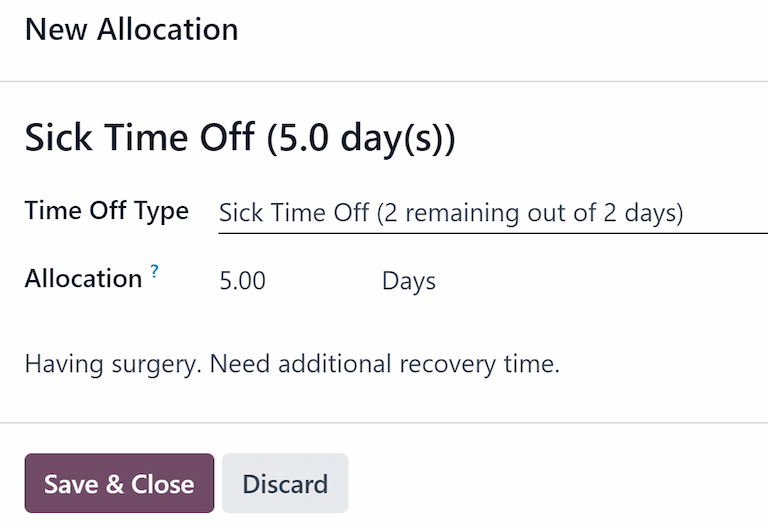768x528 pixels.
Task: Click the word Close on Save button
Action: [x=163, y=484]
